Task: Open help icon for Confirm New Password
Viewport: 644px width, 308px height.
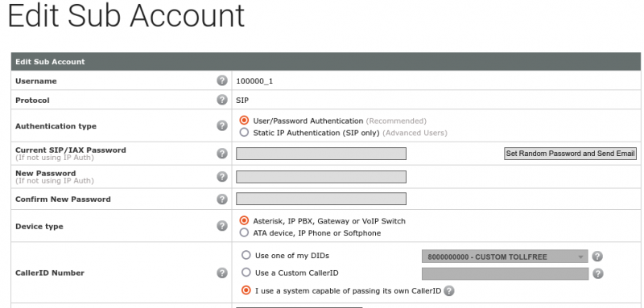Action: [x=222, y=199]
